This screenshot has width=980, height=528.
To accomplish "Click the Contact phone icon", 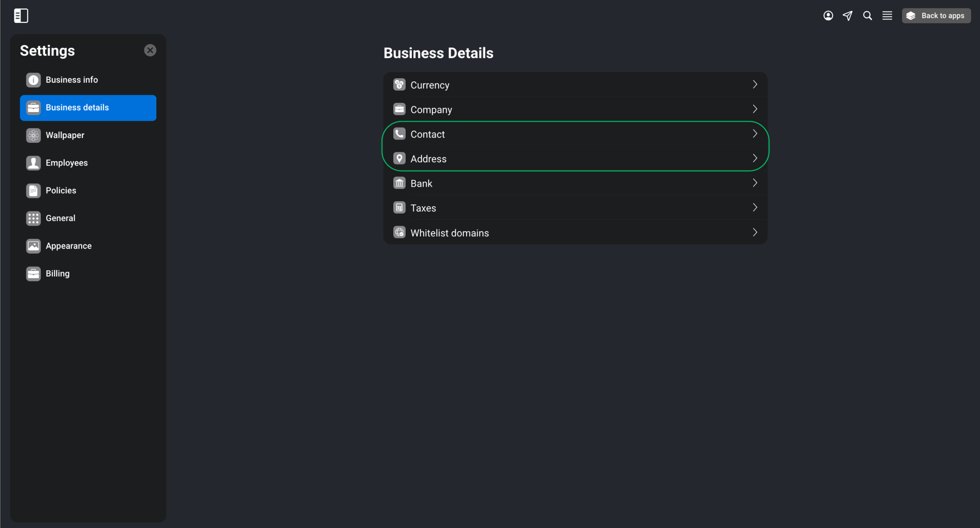I will pyautogui.click(x=399, y=134).
